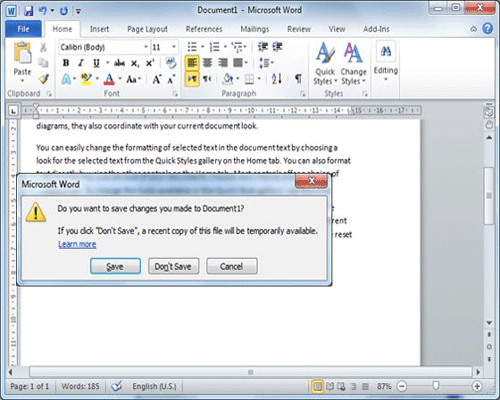Open the File tab

coord(23,29)
